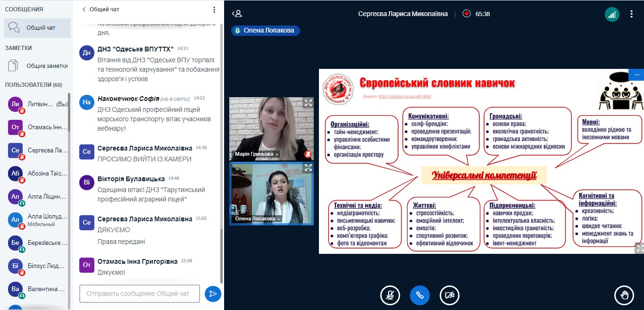Viewport: 644px width, 310px height.
Task: Raise your hand using the hand icon
Action: point(624,295)
